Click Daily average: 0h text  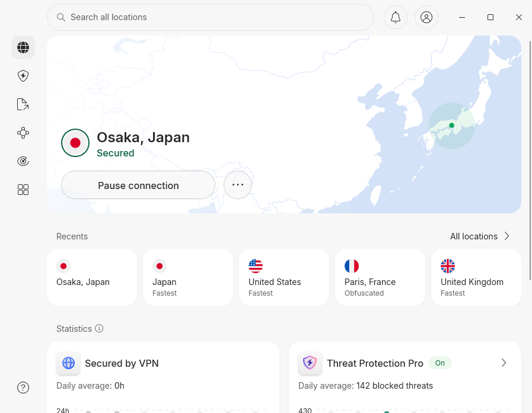tap(90, 386)
